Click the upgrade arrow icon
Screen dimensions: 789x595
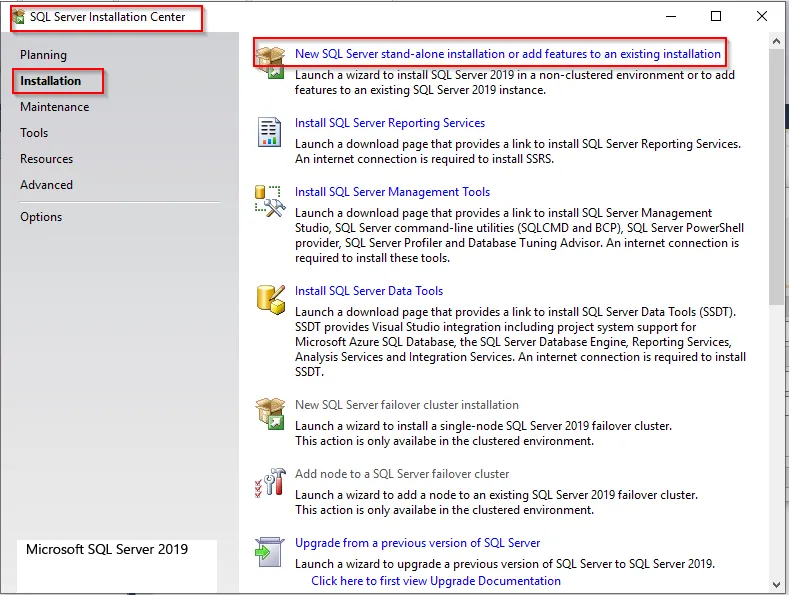pos(270,552)
